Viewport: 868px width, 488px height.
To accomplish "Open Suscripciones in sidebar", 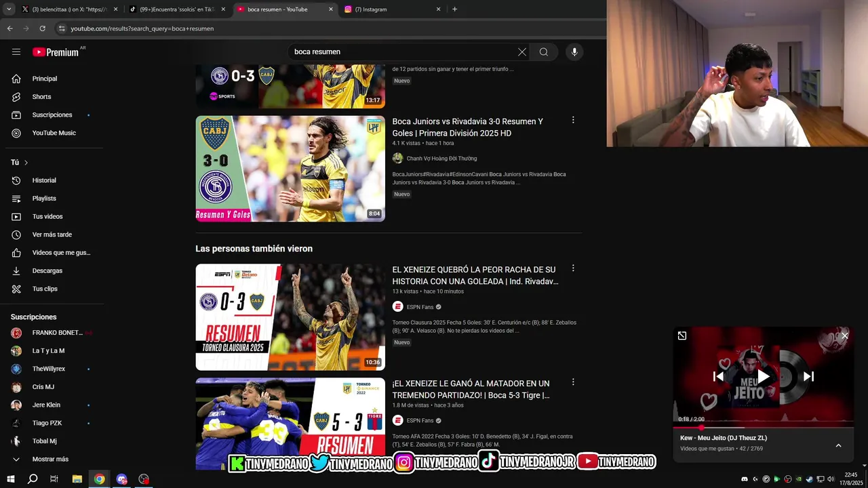I will point(52,115).
